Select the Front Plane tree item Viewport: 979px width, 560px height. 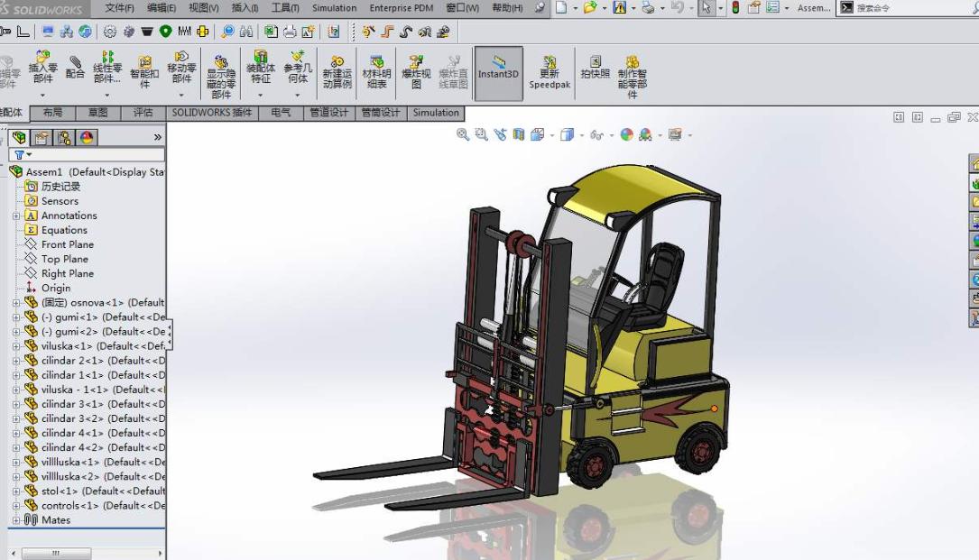click(68, 244)
